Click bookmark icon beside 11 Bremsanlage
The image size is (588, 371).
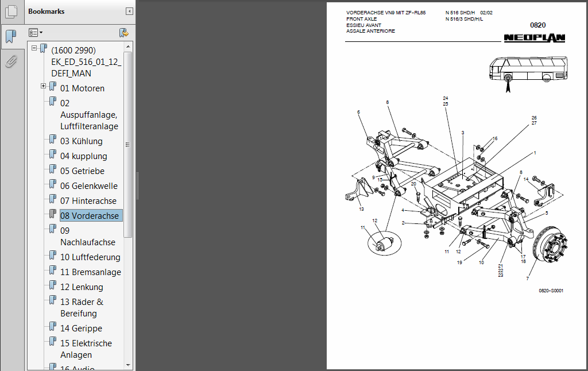[x=52, y=270]
